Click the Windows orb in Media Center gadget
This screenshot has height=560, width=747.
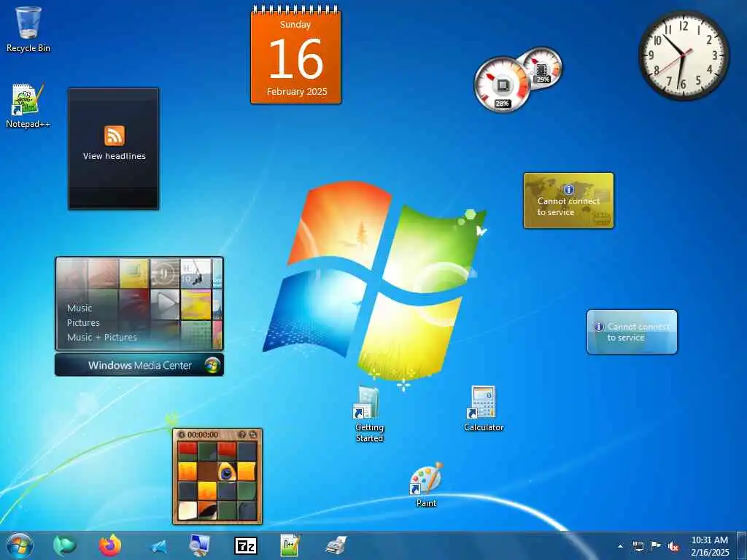click(x=212, y=365)
